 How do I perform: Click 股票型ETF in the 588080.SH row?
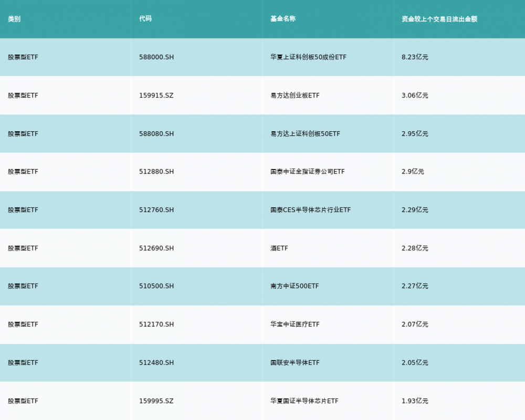pos(23,134)
